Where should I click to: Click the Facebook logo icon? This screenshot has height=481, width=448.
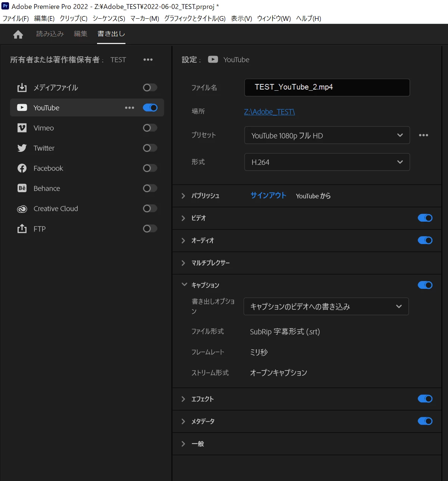[22, 168]
